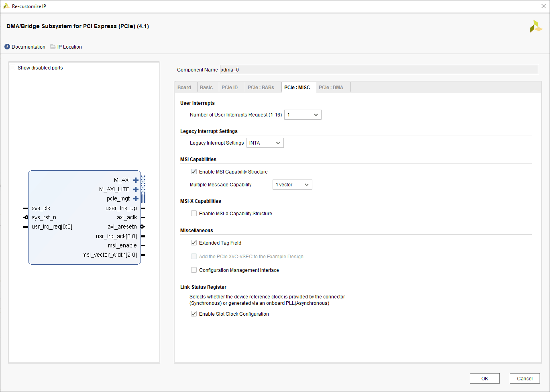The height and width of the screenshot is (392, 550).
Task: Click the Documentation info icon
Action: click(7, 47)
